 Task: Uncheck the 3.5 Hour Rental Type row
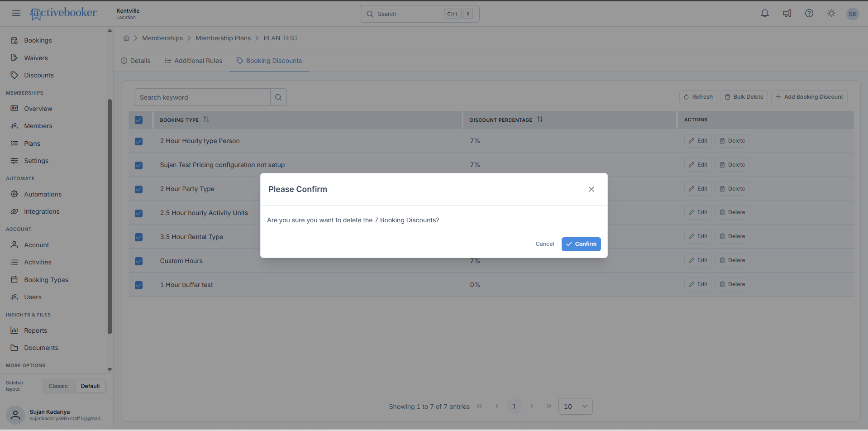[x=139, y=237]
